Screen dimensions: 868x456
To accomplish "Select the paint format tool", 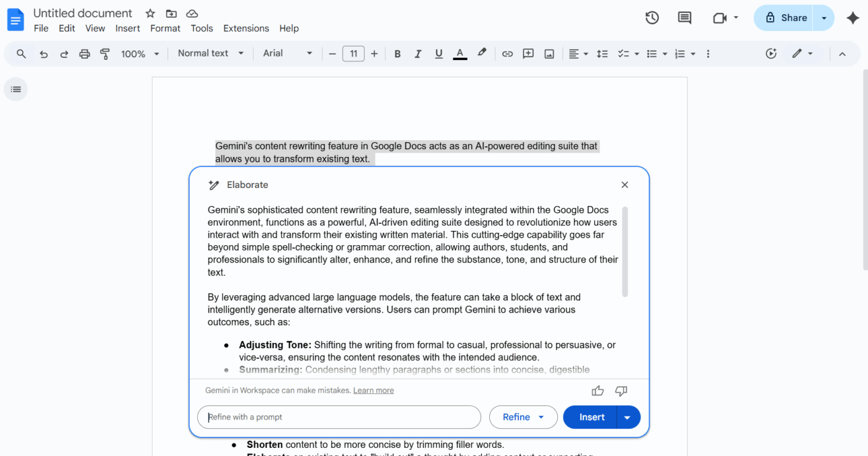I will (x=105, y=54).
